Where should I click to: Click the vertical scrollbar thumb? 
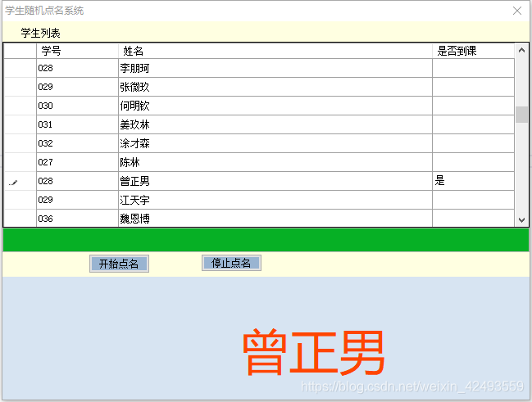[x=521, y=115]
